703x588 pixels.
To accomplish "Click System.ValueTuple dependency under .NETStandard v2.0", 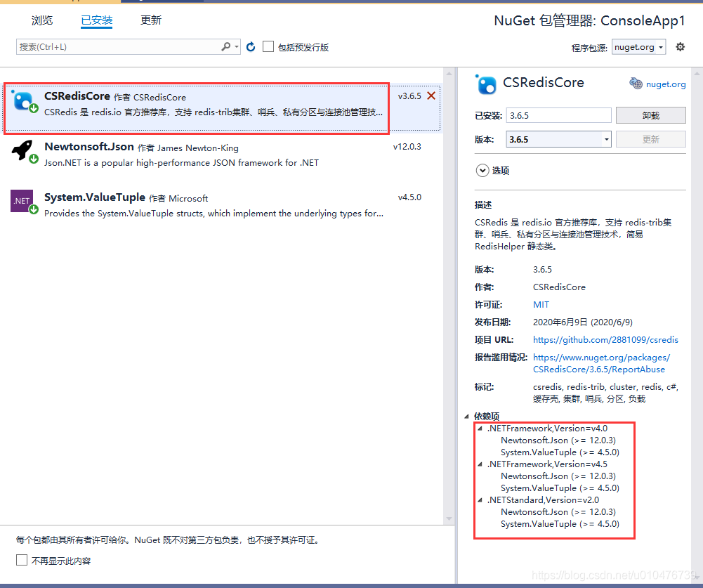I will 560,524.
